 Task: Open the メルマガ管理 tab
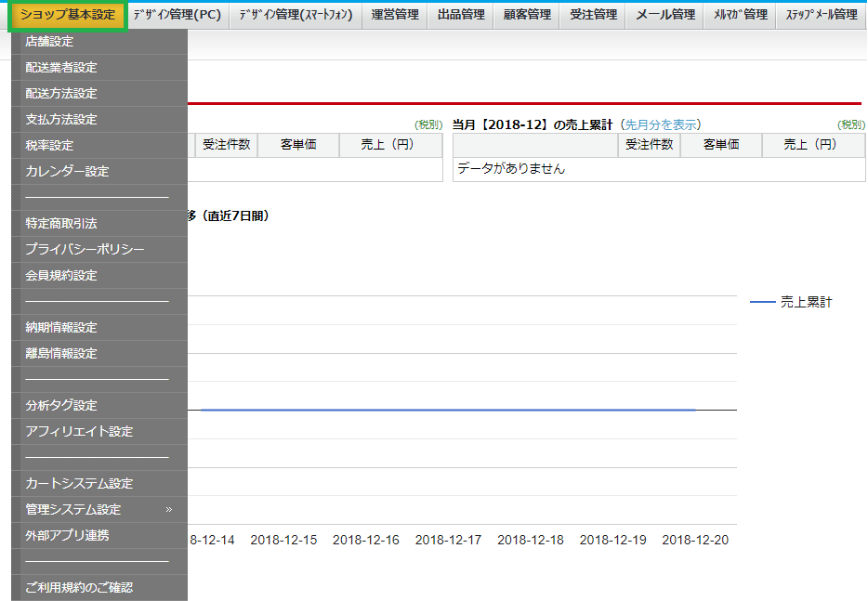(740, 15)
